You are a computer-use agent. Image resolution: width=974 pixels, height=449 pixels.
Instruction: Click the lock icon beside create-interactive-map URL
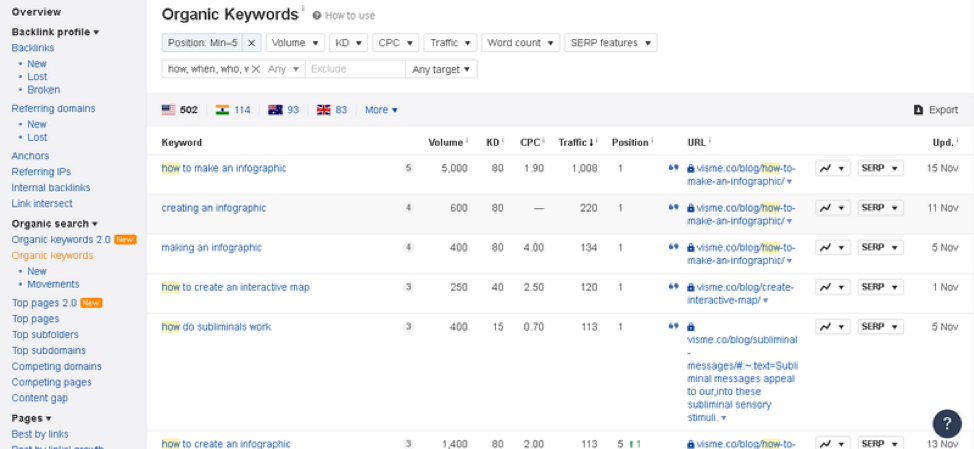(691, 287)
